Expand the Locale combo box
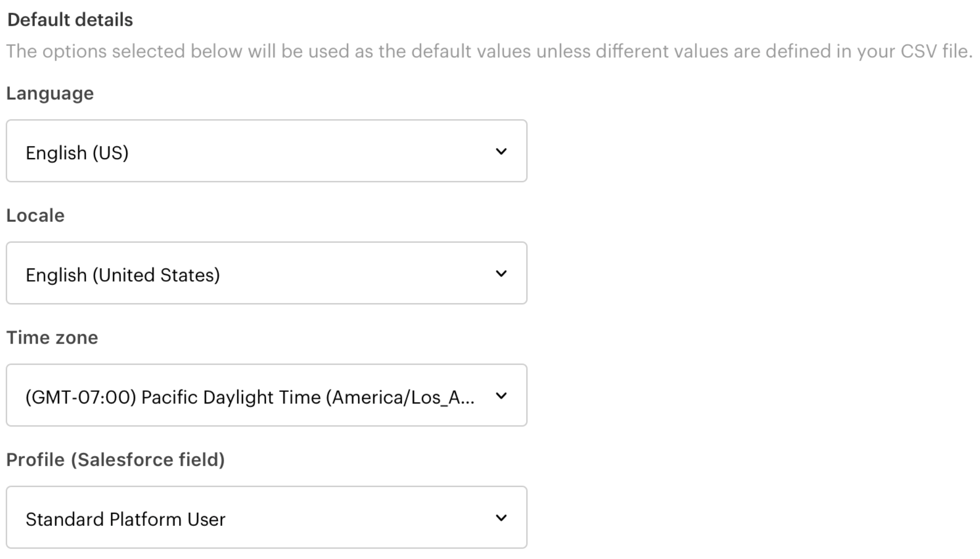 point(267,273)
